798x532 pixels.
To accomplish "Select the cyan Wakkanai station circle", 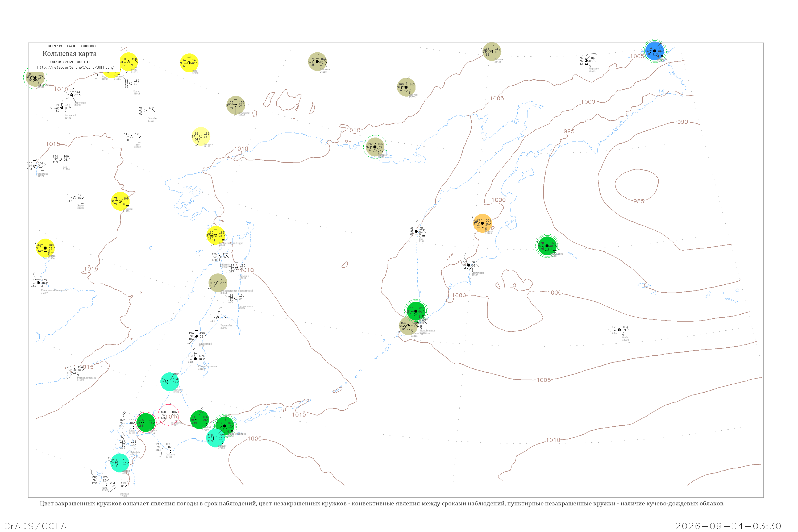I will pyautogui.click(x=170, y=382).
